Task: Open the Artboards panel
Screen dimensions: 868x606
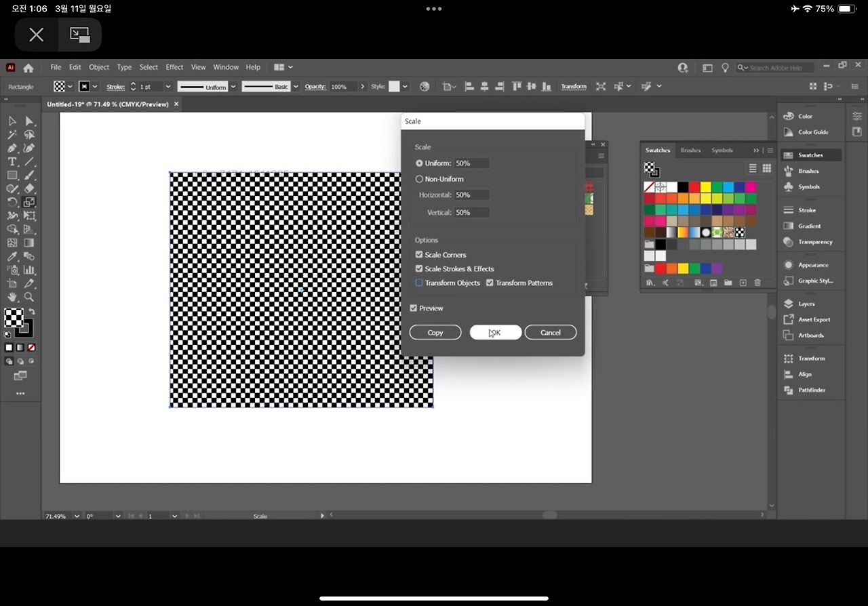Action: pos(811,335)
